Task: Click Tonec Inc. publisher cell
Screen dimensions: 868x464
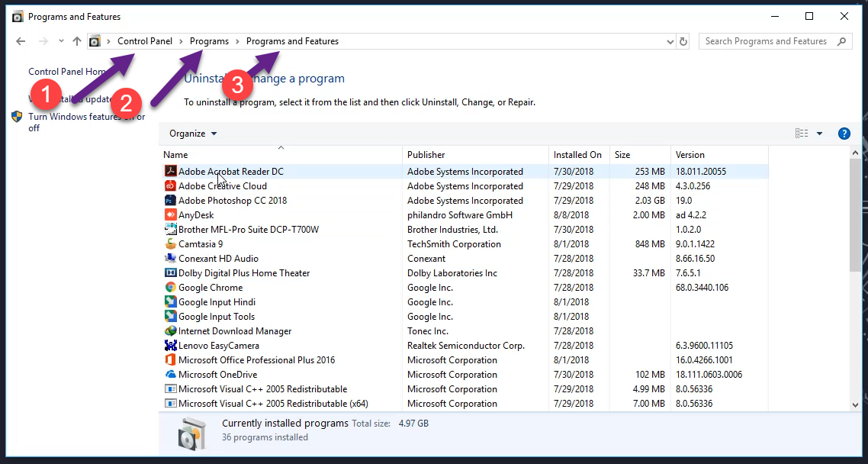Action: point(428,330)
